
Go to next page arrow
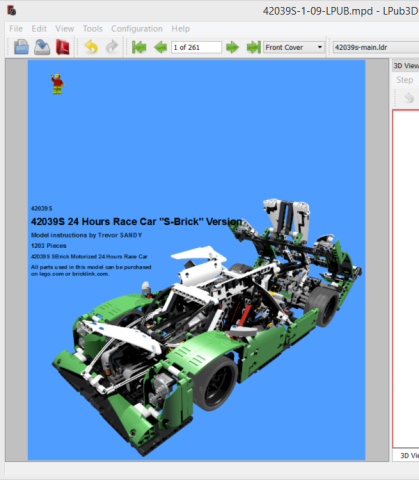232,47
